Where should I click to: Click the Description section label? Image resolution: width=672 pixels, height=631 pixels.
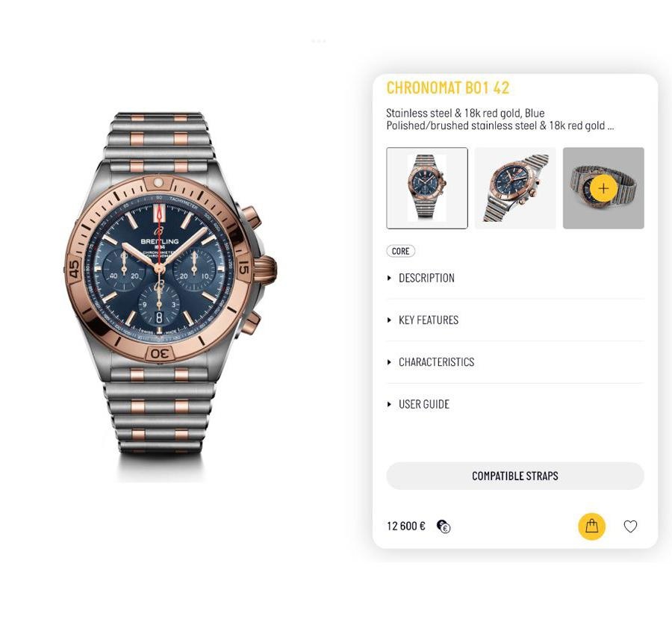point(426,278)
